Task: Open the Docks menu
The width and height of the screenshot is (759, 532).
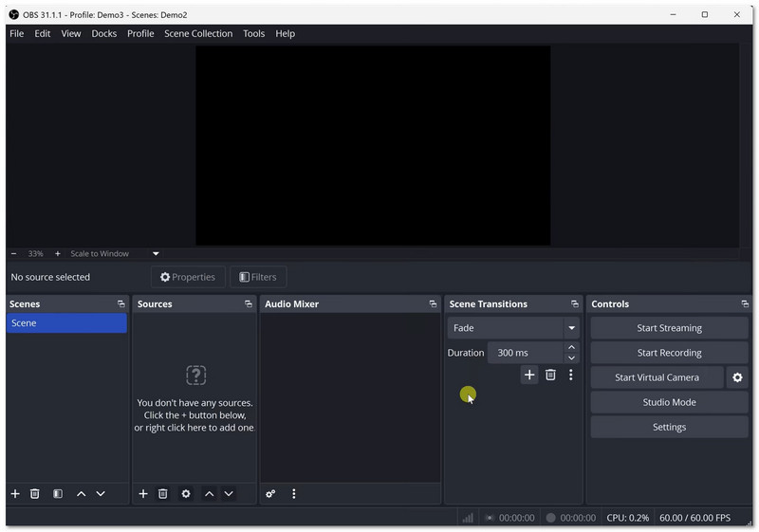Action: coord(104,34)
